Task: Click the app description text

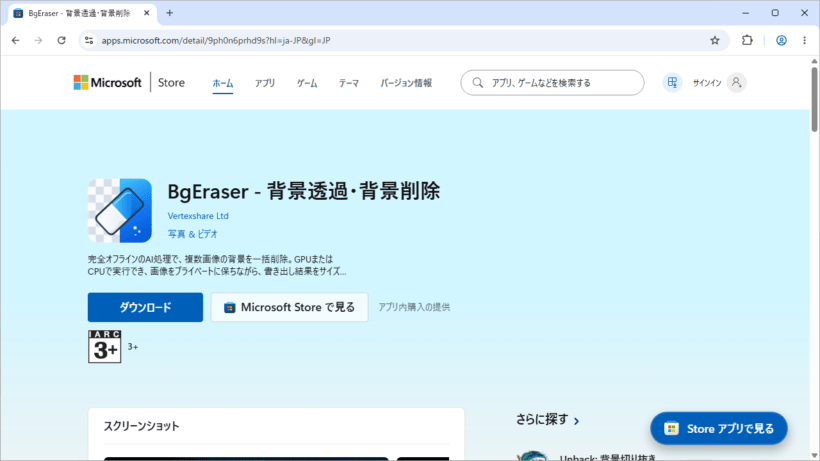Action: click(x=217, y=266)
